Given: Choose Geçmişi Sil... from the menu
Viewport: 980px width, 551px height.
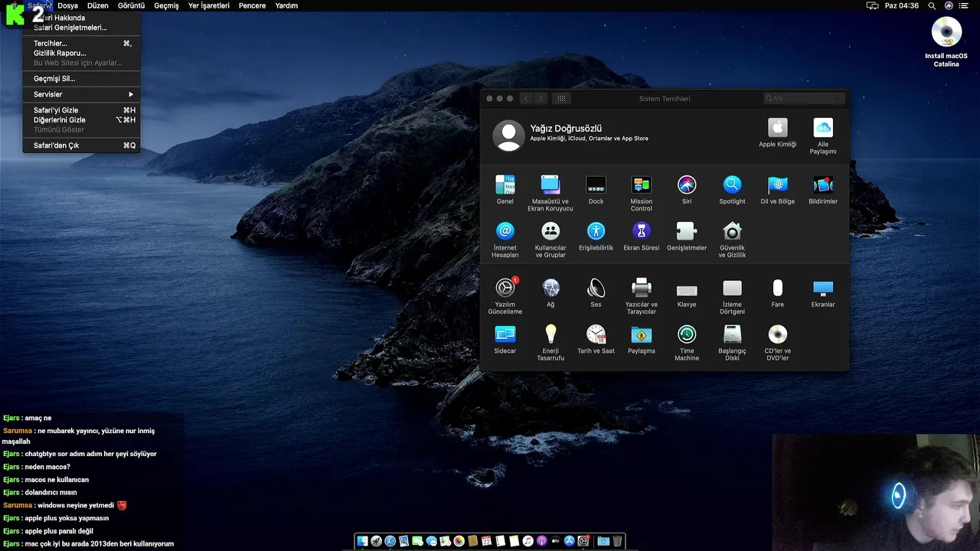Looking at the screenshot, I should pyautogui.click(x=81, y=79).
